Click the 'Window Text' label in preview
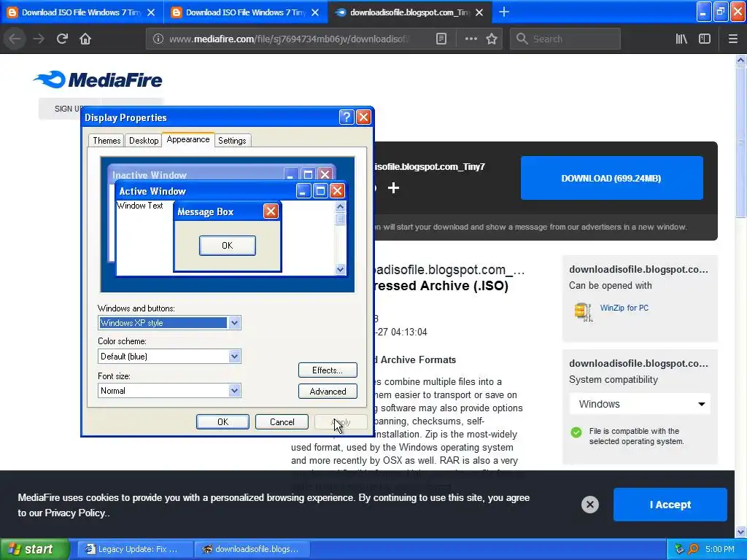The height and width of the screenshot is (560, 747). (x=140, y=205)
